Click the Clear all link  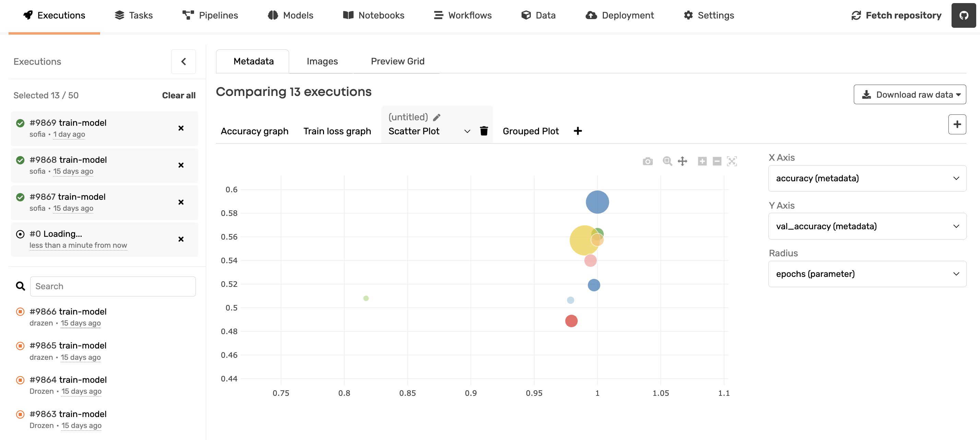pos(178,96)
